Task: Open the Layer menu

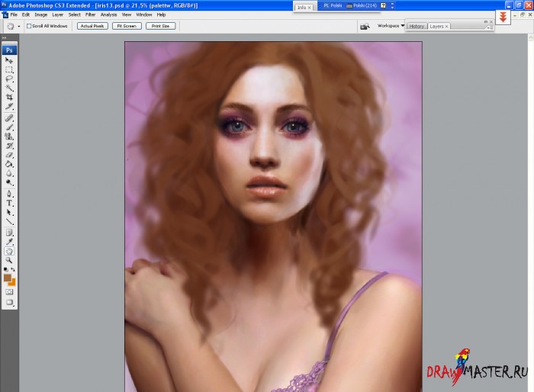Action: pyautogui.click(x=57, y=14)
